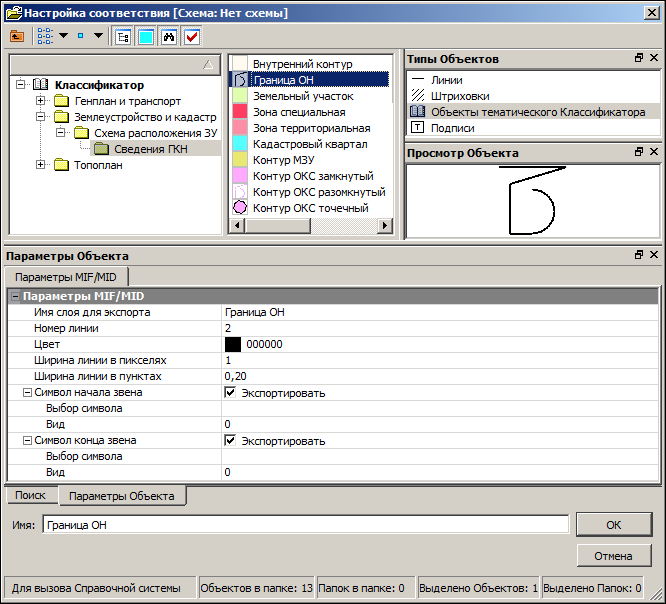Click the cyan Кадастровый квартал icon
Screen dimensions: 666x604
click(240, 144)
